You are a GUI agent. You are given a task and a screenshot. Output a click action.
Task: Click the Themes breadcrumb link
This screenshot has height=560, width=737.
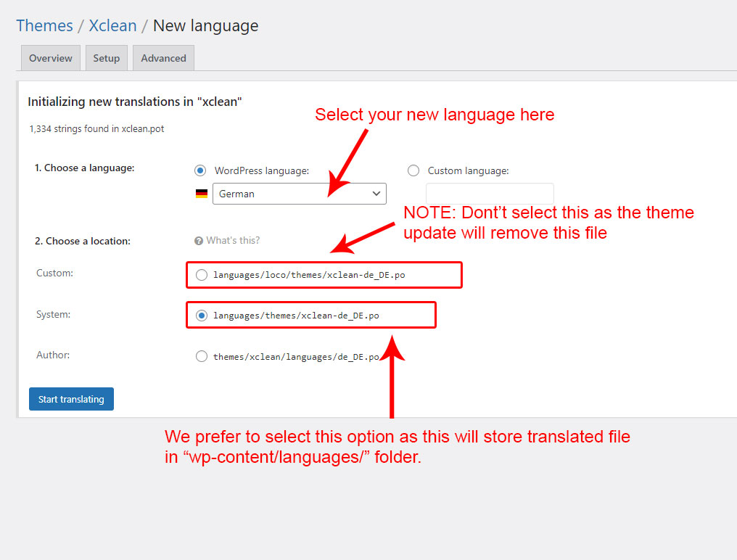click(x=44, y=25)
